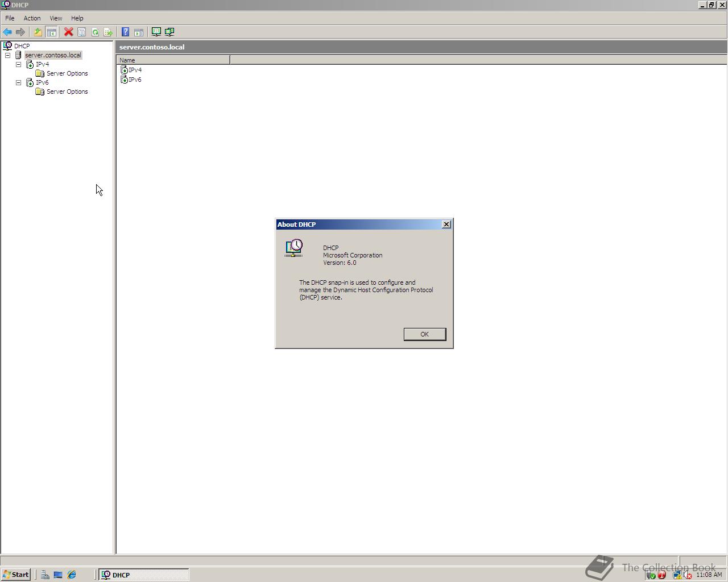The height and width of the screenshot is (582, 728).
Task: Select Server Options under IPv4
Action: 67,73
